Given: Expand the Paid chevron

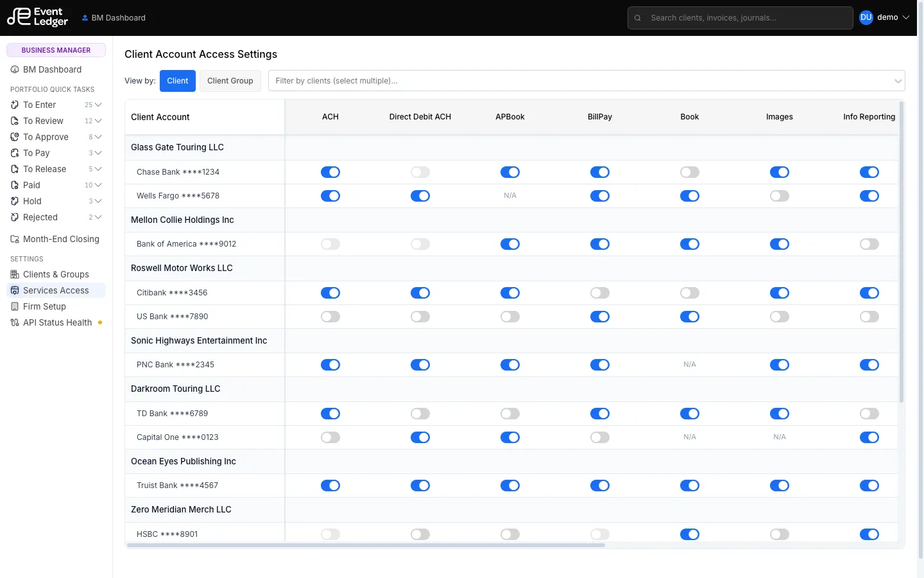Looking at the screenshot, I should click(98, 185).
